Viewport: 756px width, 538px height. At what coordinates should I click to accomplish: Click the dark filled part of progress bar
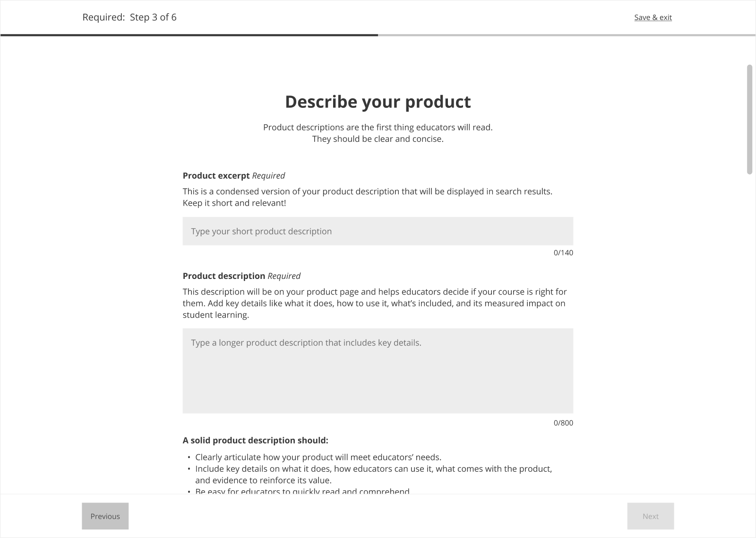click(189, 35)
